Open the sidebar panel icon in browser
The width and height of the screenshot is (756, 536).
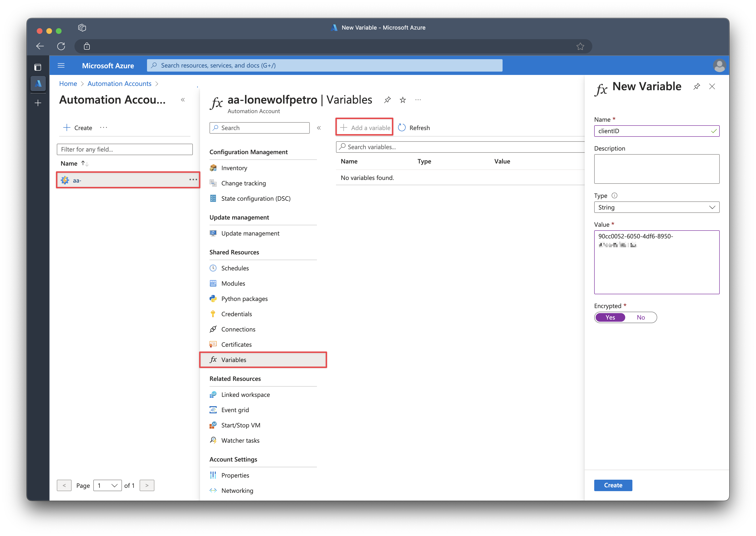coord(38,67)
